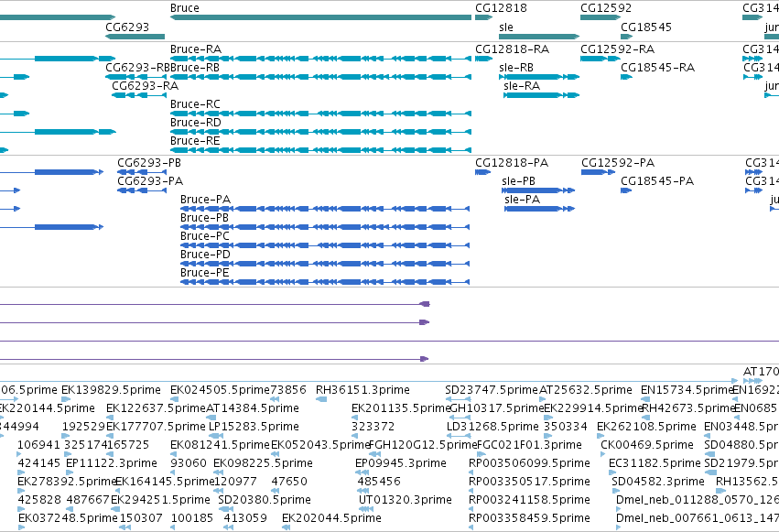Select the long Bruce gene span bar

[x=320, y=17]
